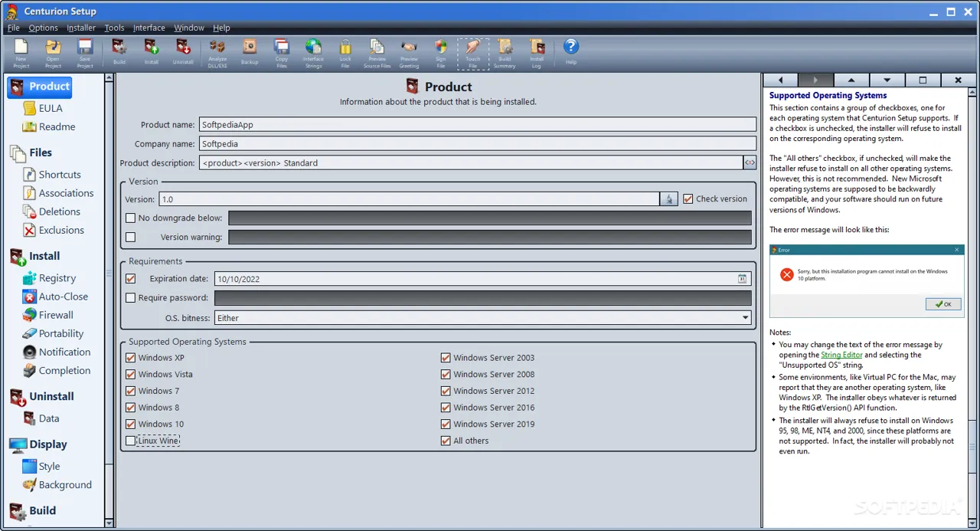The height and width of the screenshot is (531, 980).
Task: Click the Help toolbar icon
Action: click(x=571, y=52)
